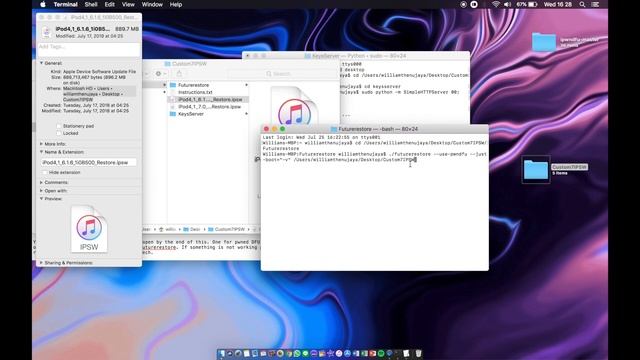The width and height of the screenshot is (640, 360).
Task: Select the iPod4,1_6.1 Restore.ipsw file
Action: [x=207, y=99]
